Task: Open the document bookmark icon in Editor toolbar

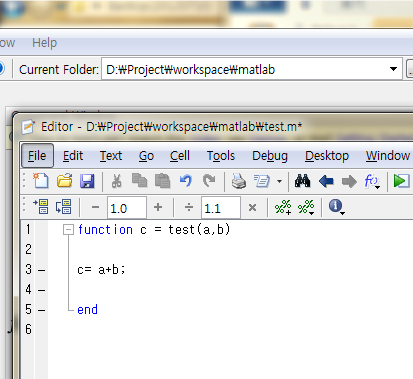Action: 262,181
